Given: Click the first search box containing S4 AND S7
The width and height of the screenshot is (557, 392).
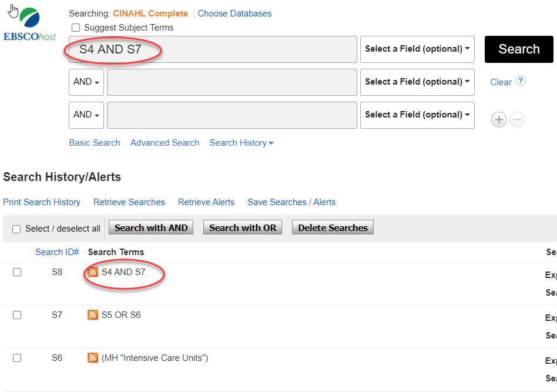Looking at the screenshot, I should pyautogui.click(x=212, y=49).
